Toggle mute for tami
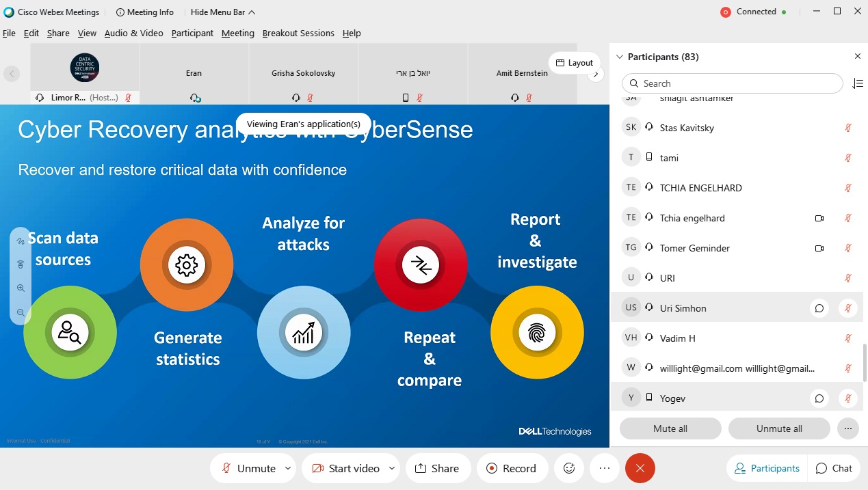The width and height of the screenshot is (868, 490). pyautogui.click(x=848, y=158)
